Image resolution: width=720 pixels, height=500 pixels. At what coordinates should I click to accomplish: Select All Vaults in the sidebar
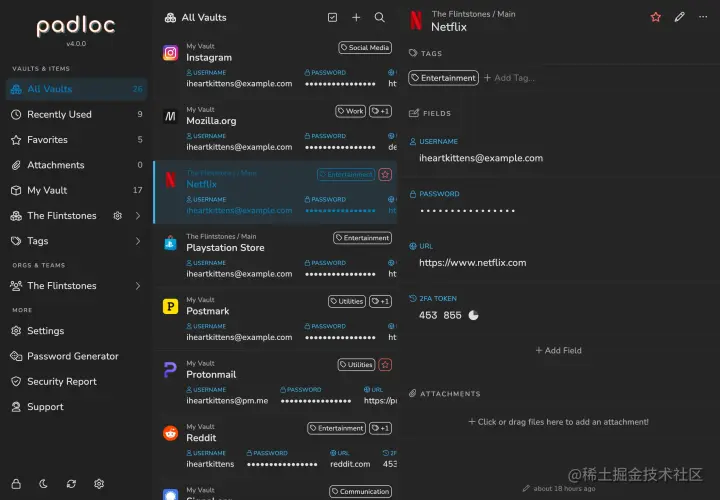(76, 89)
